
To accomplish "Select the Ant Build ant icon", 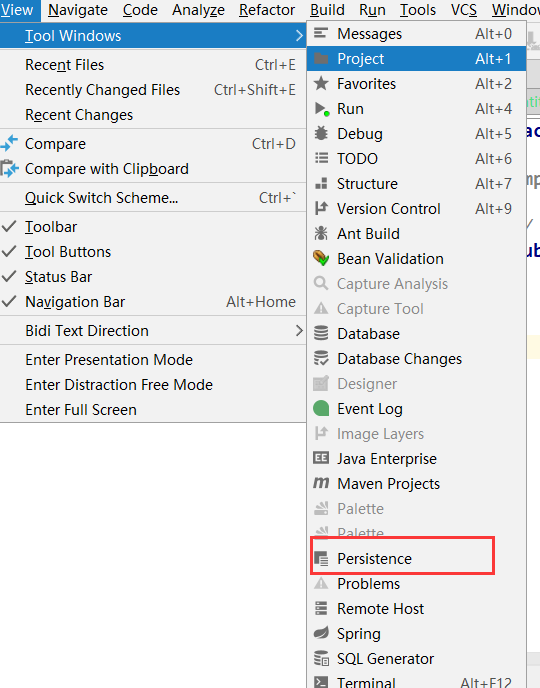I will point(321,233).
